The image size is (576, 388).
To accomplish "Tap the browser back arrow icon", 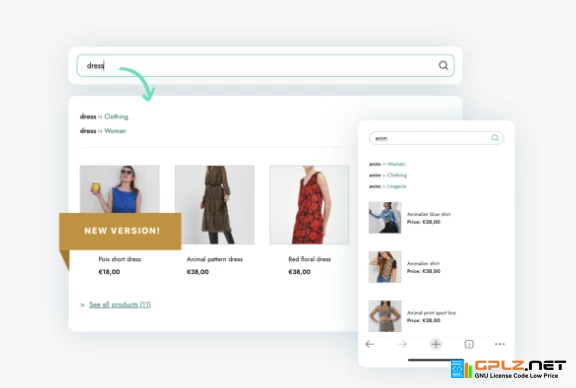I will click(x=370, y=344).
